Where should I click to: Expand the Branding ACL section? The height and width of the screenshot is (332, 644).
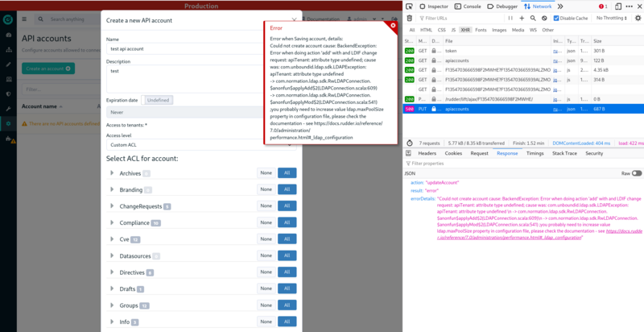[x=112, y=189]
